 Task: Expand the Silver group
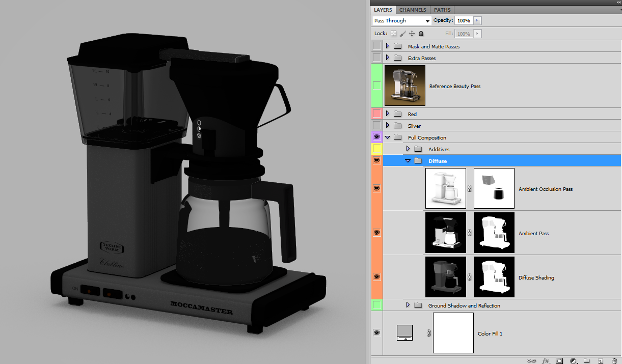click(x=388, y=125)
